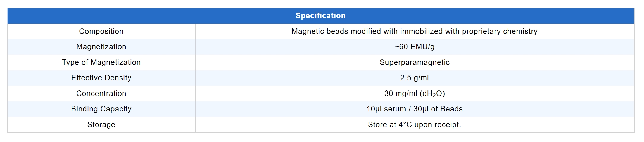644x142 pixels.
Task: Select the ~60 EMU/g value
Action: tap(414, 47)
